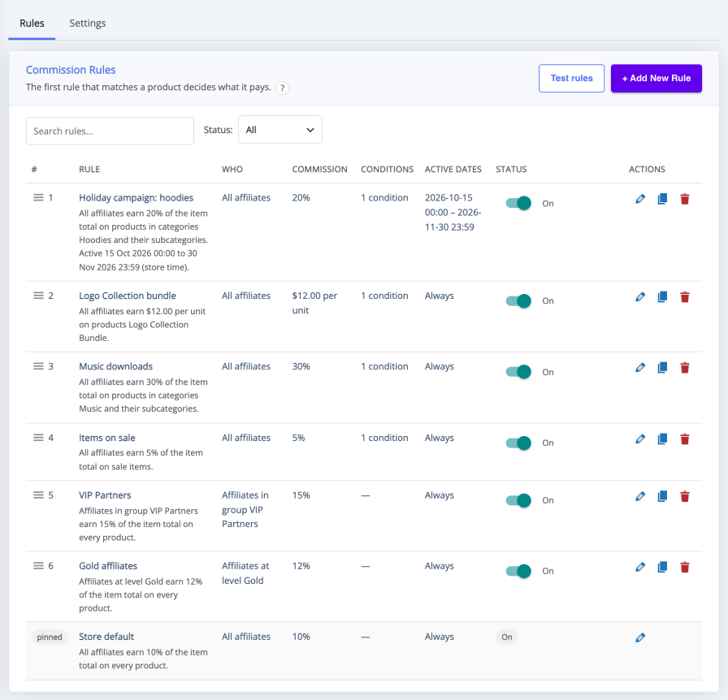Grab the drag handle for rule 5
The height and width of the screenshot is (700, 728).
pos(38,495)
